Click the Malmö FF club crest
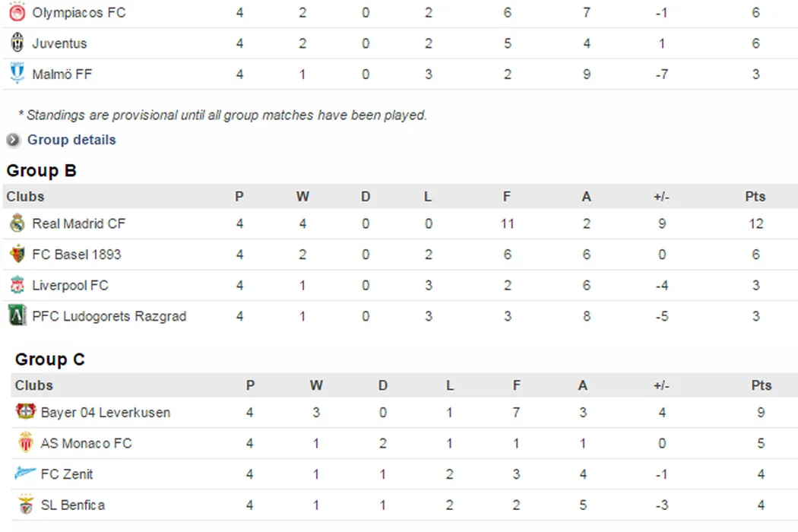The height and width of the screenshot is (532, 798). tap(17, 74)
